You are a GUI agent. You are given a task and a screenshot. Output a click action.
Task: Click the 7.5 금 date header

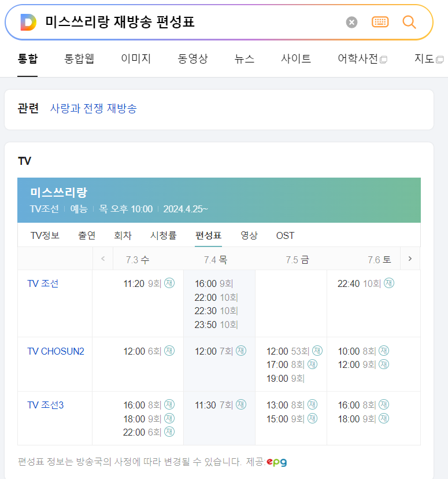pos(297,260)
